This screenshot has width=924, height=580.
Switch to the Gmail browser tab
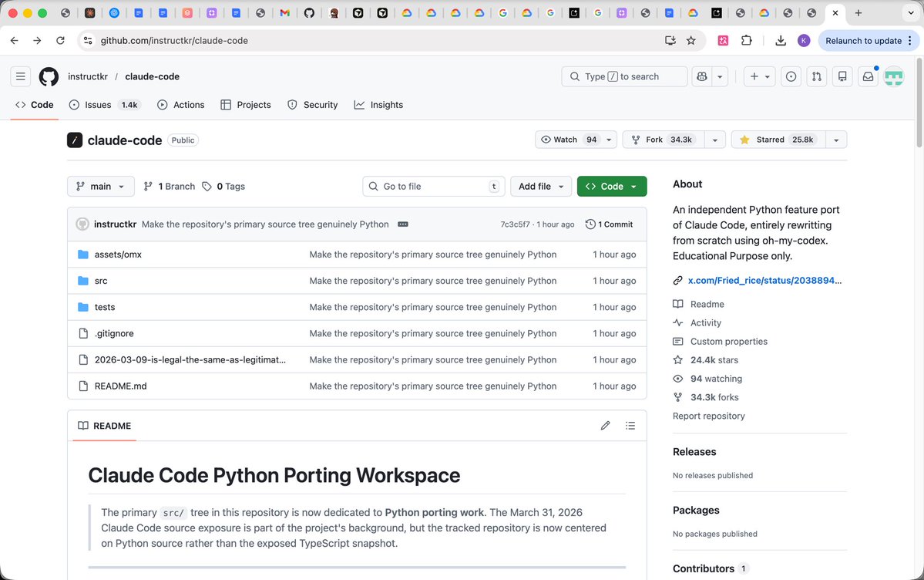(284, 13)
